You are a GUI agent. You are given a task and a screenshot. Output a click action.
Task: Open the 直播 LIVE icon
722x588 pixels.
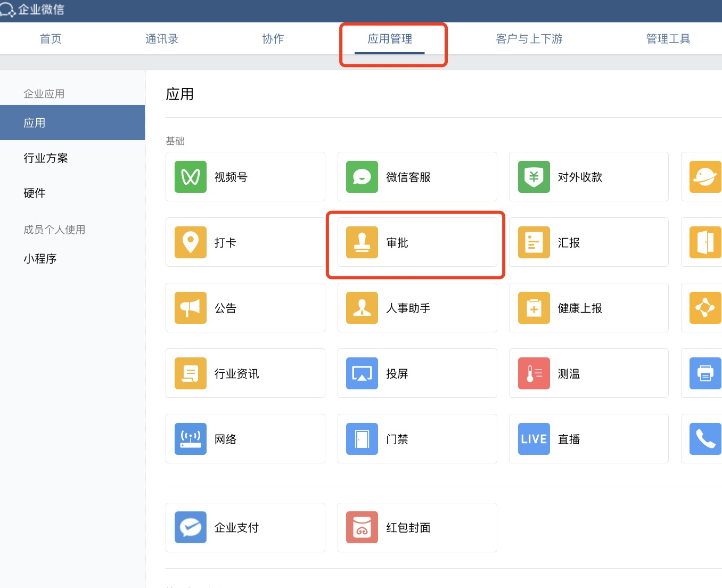pos(534,439)
